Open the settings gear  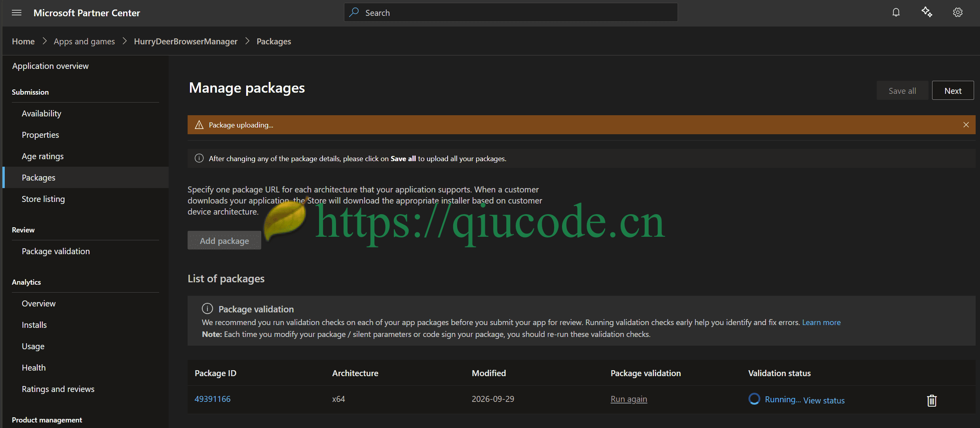pyautogui.click(x=958, y=13)
